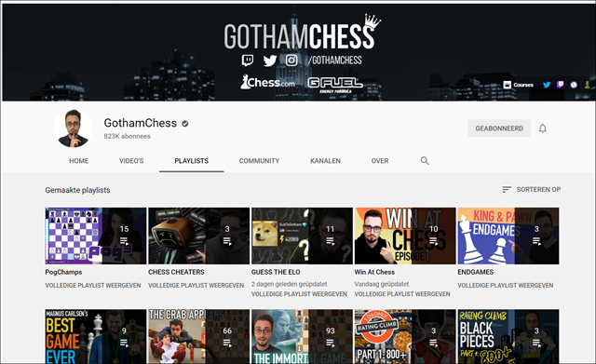This screenshot has width=596, height=364.
Task: Click the Rating Climb Part 1 800+ thumbnail
Action: point(405,336)
